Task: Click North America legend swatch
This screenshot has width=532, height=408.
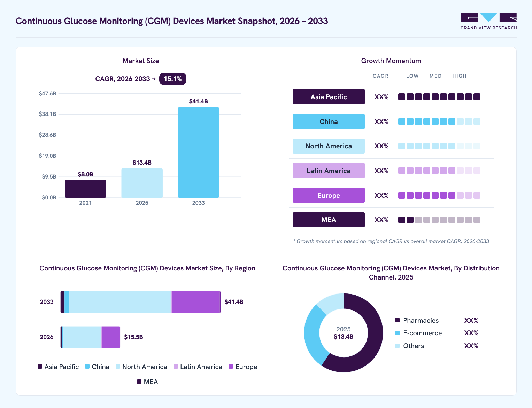Action: (118, 367)
